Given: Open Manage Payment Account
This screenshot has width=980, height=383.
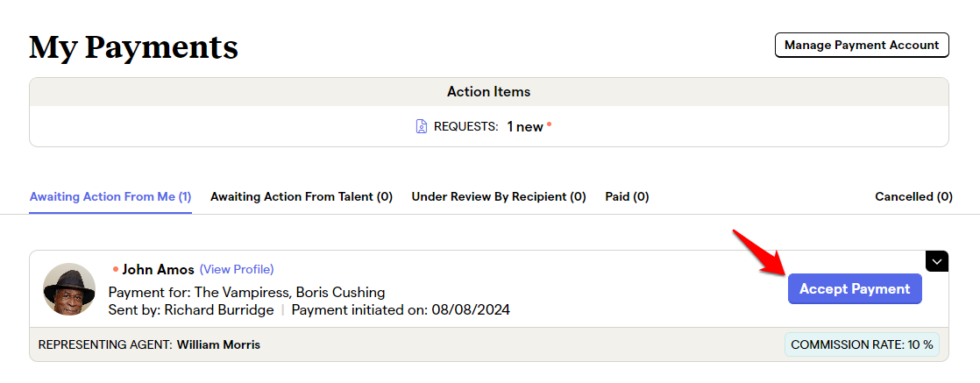Looking at the screenshot, I should (862, 45).
